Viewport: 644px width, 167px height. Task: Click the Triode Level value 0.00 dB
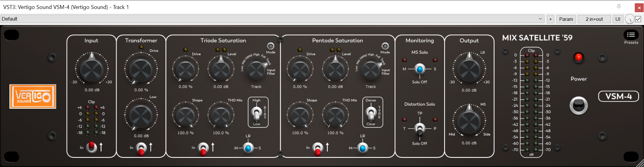221,86
